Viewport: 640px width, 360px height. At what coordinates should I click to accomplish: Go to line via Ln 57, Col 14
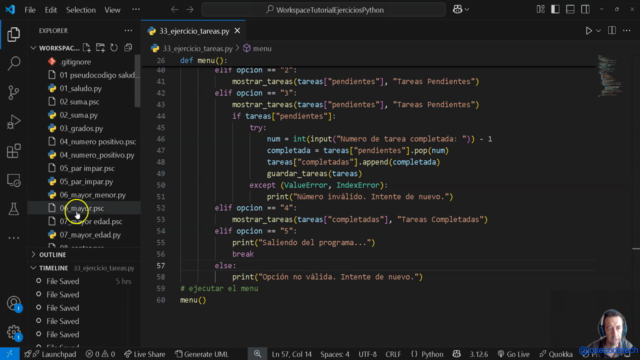click(291, 354)
